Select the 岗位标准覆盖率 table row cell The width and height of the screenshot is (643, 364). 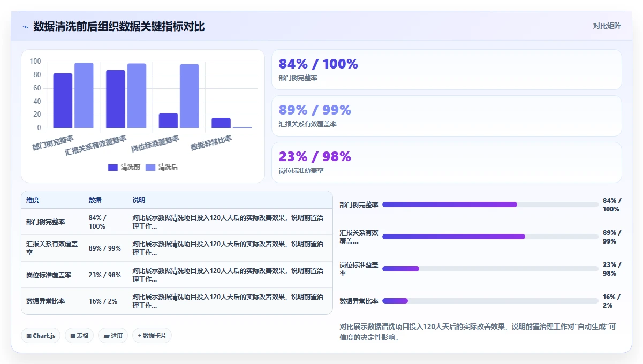(x=52, y=275)
